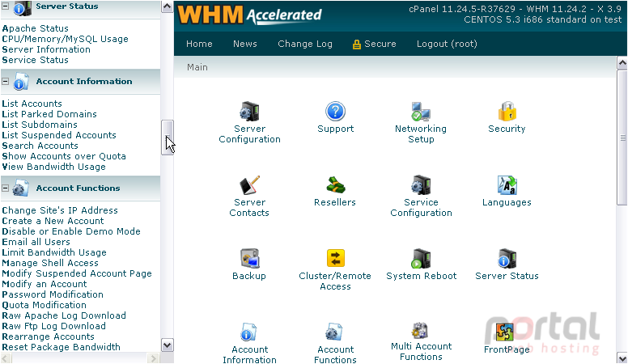Image resolution: width=628 pixels, height=364 pixels.
Task: Open the Support question-mark icon
Action: tap(335, 112)
